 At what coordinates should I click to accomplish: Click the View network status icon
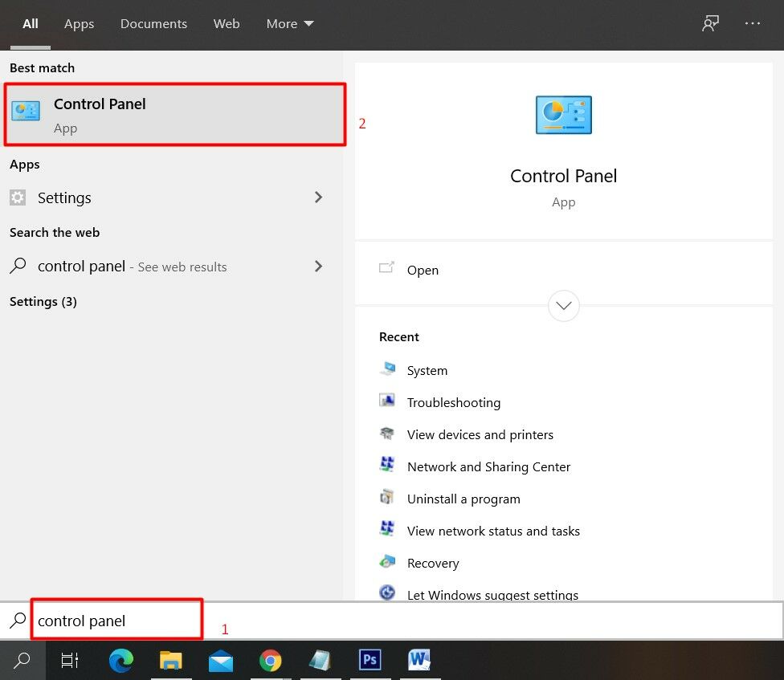387,530
